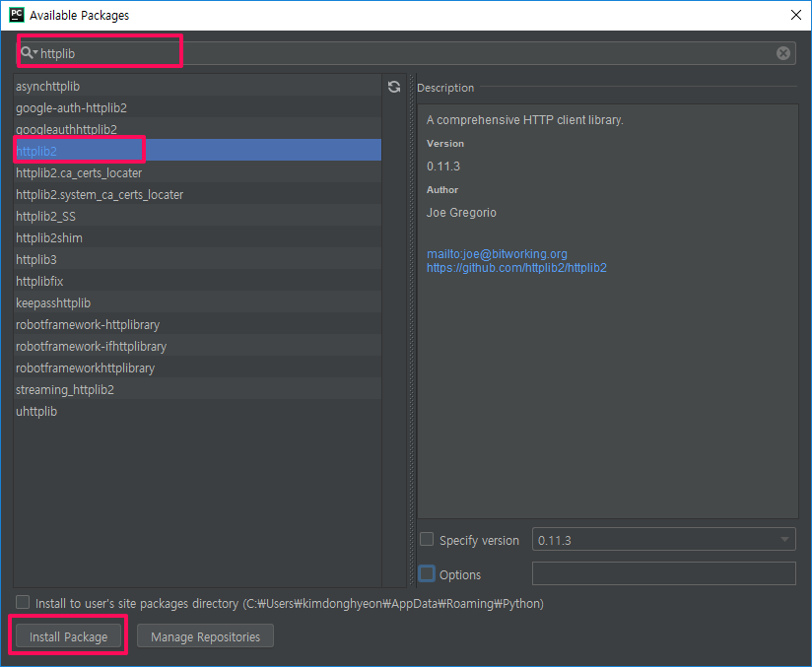This screenshot has height=667, width=812.
Task: Check Install to user's site packages directory
Action: pos(23,602)
